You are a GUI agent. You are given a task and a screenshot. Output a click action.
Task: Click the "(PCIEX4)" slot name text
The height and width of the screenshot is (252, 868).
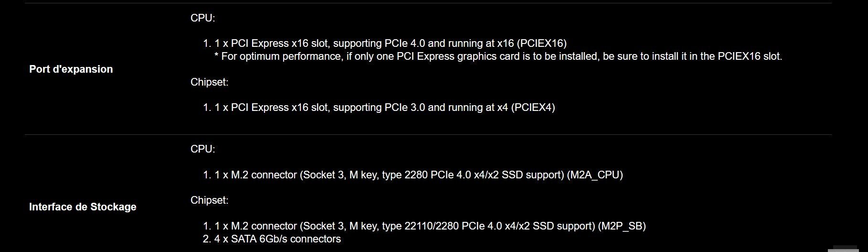tap(533, 108)
